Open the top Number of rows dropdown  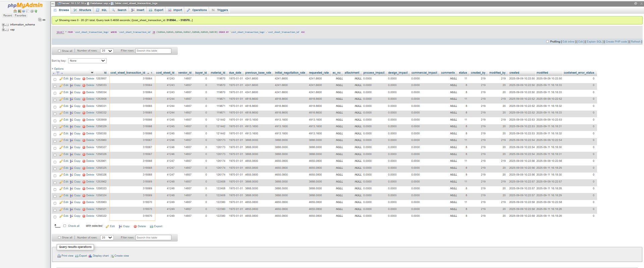[x=107, y=51]
